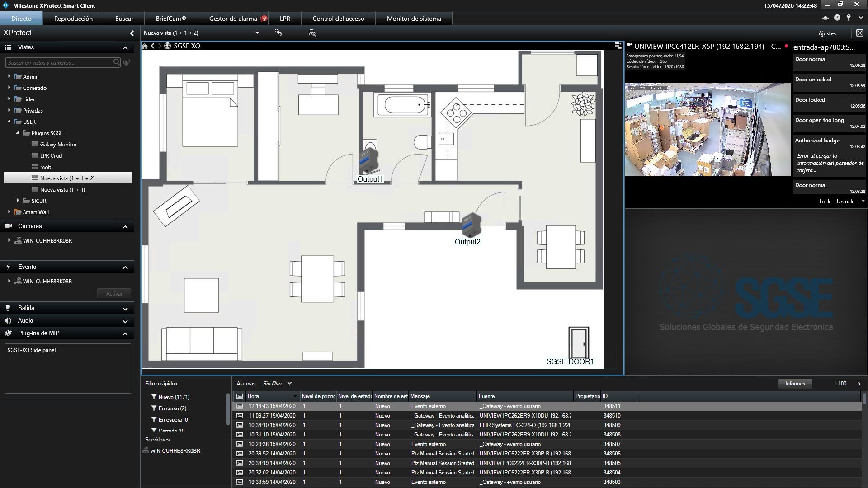Sort alarms by the Hora column

coord(273,396)
